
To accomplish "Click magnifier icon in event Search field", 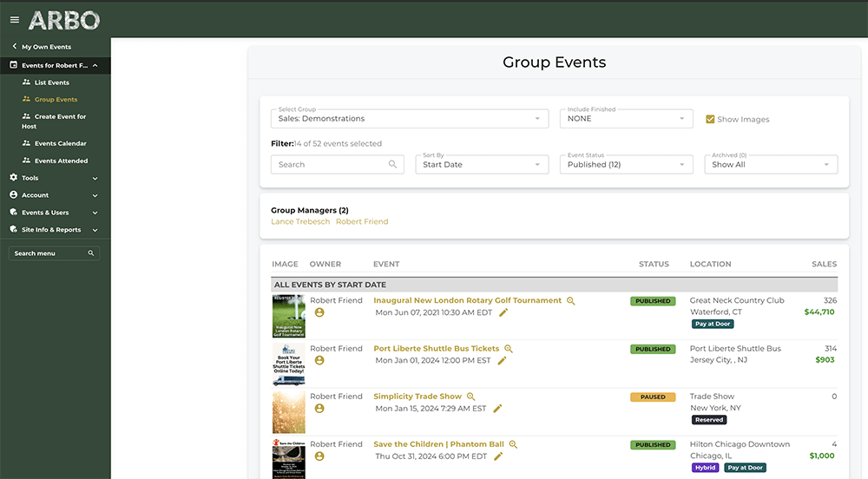I will (x=392, y=164).
